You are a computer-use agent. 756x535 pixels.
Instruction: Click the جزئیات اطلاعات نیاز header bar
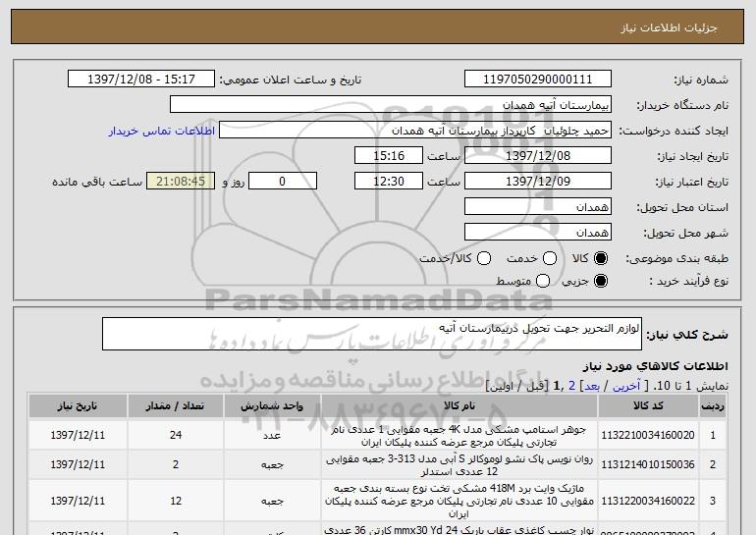(378, 27)
